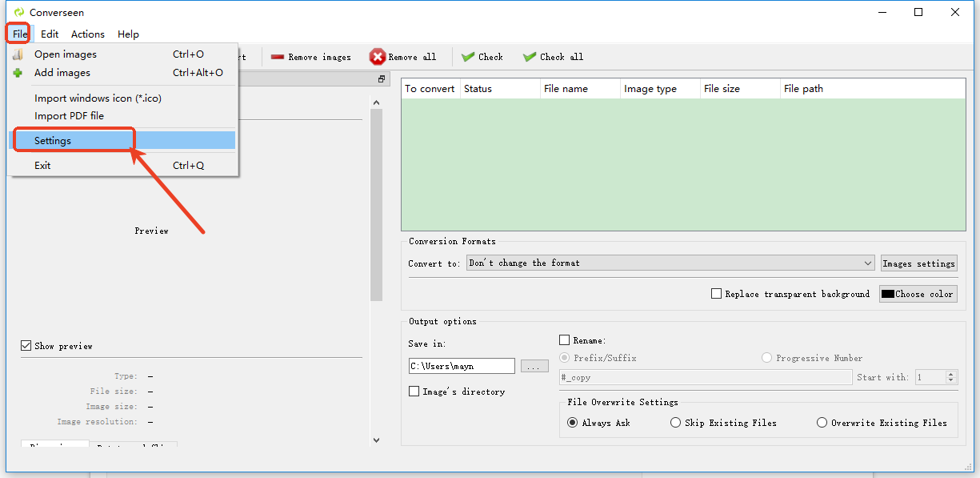Viewport: 980px width, 478px height.
Task: Click the black Choose color swatch
Action: pyautogui.click(x=887, y=294)
